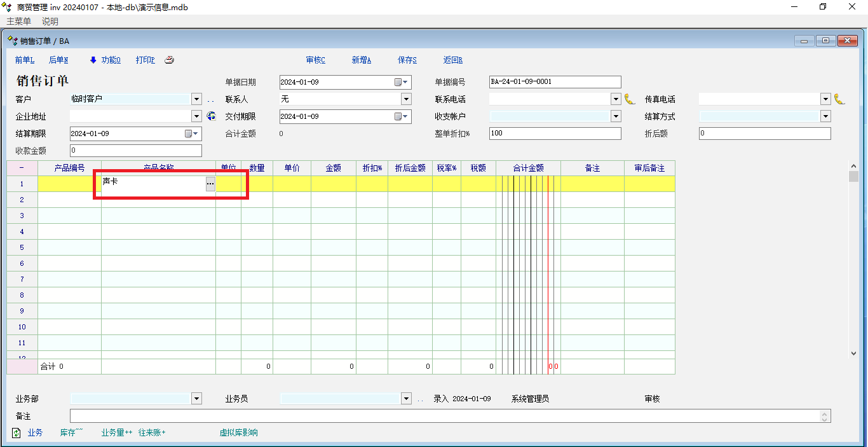Open the ellipsis lookup in 产品名称 cell

210,183
